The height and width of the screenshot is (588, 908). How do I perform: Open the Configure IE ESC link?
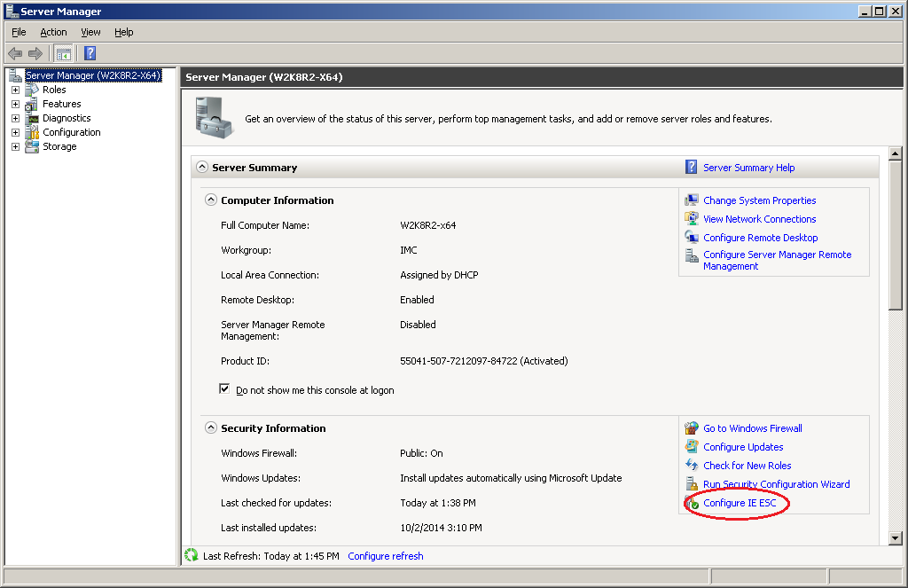(x=740, y=503)
